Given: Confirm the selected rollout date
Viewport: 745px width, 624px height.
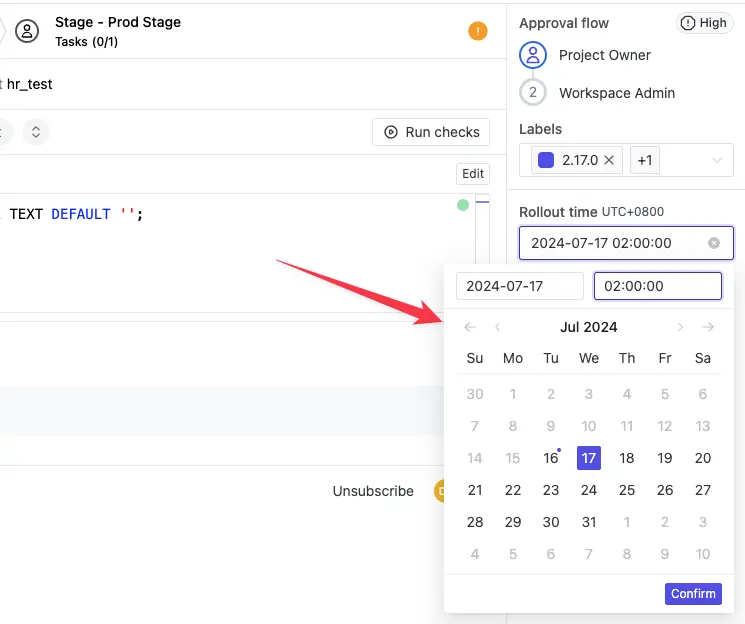Looking at the screenshot, I should click(693, 593).
